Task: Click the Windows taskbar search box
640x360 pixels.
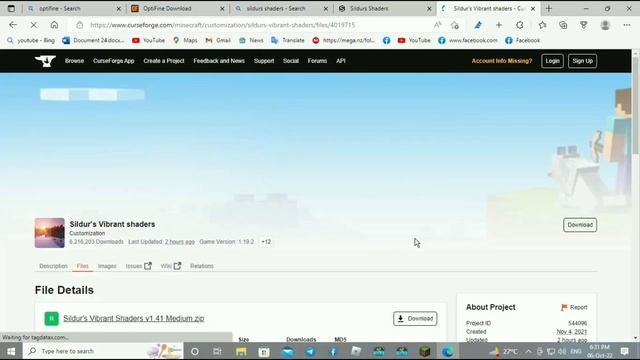Action: click(x=103, y=351)
